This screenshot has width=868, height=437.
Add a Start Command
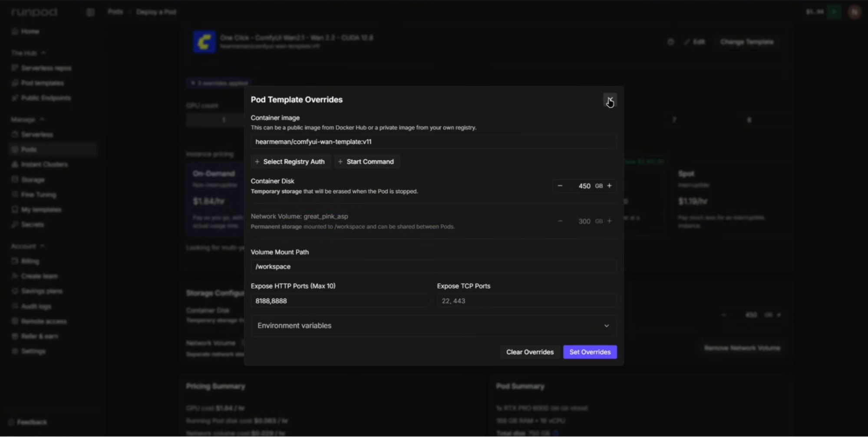366,162
